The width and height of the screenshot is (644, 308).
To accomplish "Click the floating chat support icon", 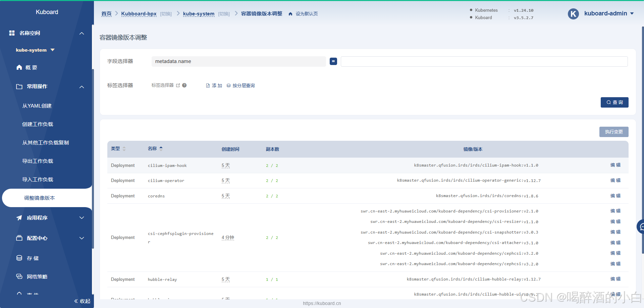I will [641, 227].
